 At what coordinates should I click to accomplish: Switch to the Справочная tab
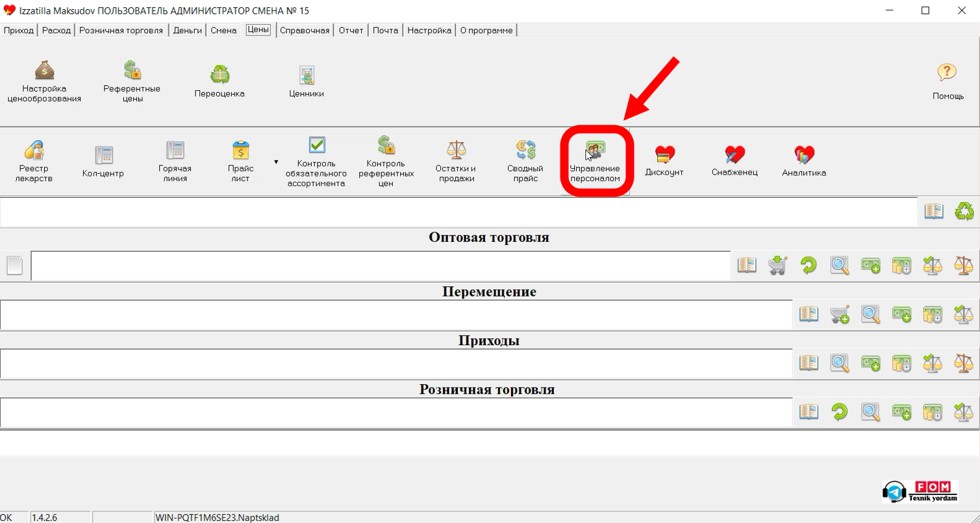point(305,30)
